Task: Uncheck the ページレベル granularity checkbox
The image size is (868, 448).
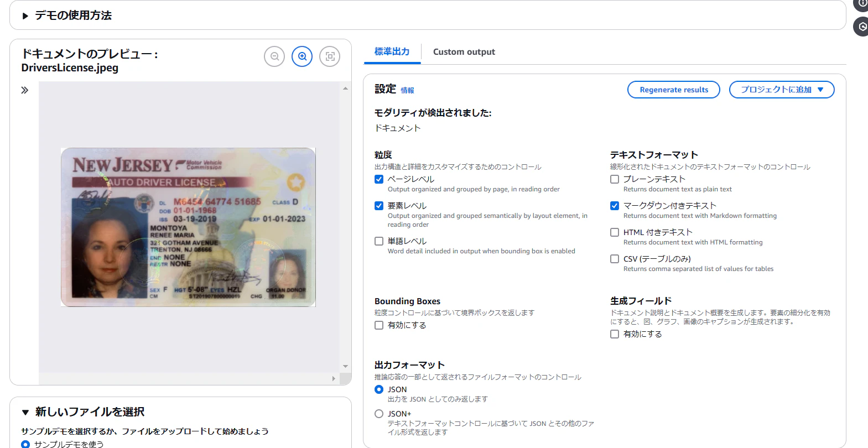Action: [x=379, y=179]
